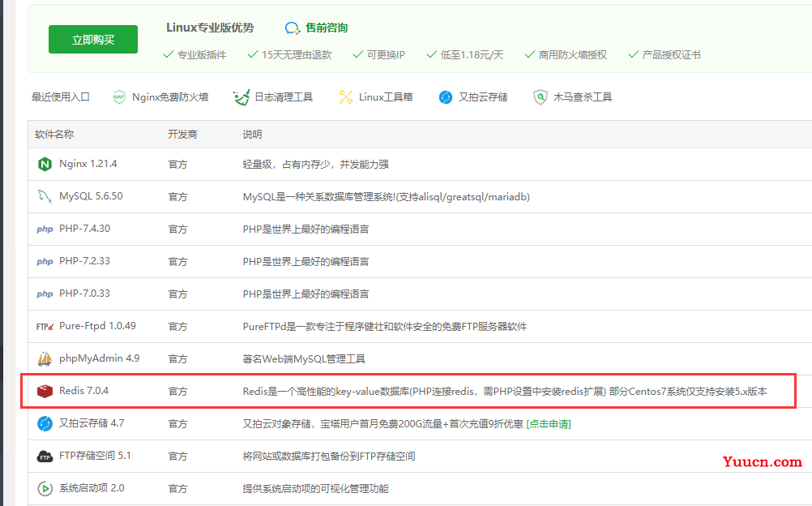Select the PHP-7.2.33 software name
This screenshot has width=812, height=506.
pos(85,261)
